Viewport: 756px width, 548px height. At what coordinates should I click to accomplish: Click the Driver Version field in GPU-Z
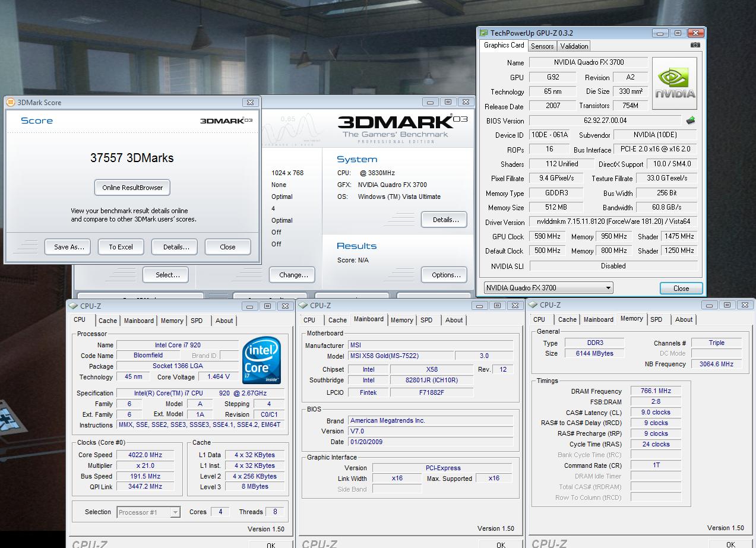coord(613,222)
